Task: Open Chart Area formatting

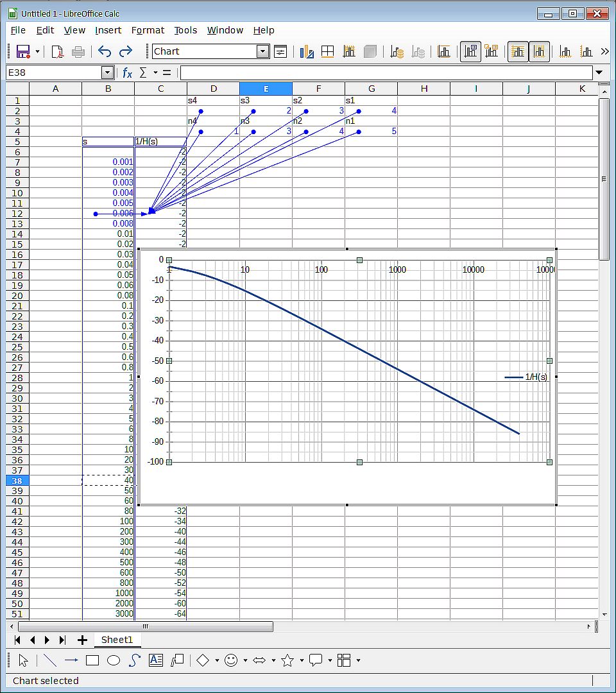Action: point(327,52)
